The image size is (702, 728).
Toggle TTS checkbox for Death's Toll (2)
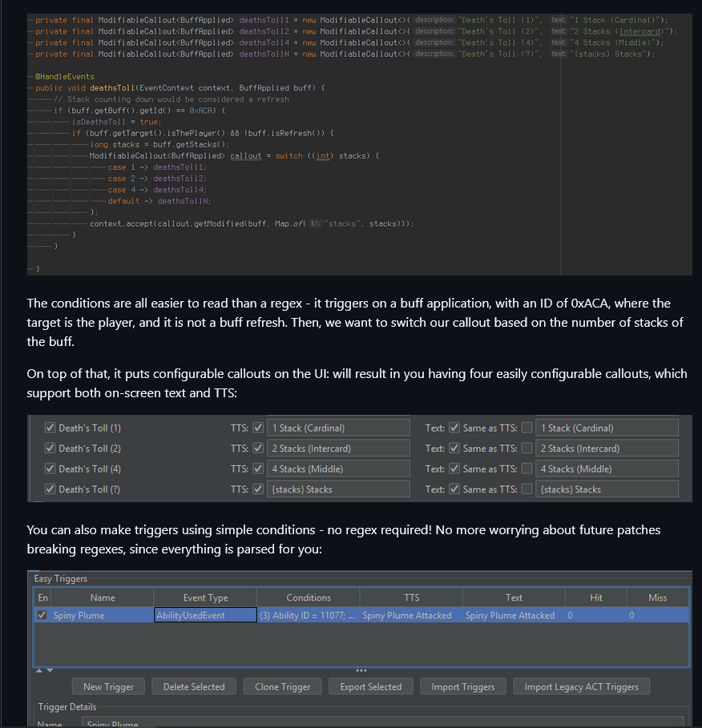pos(258,448)
